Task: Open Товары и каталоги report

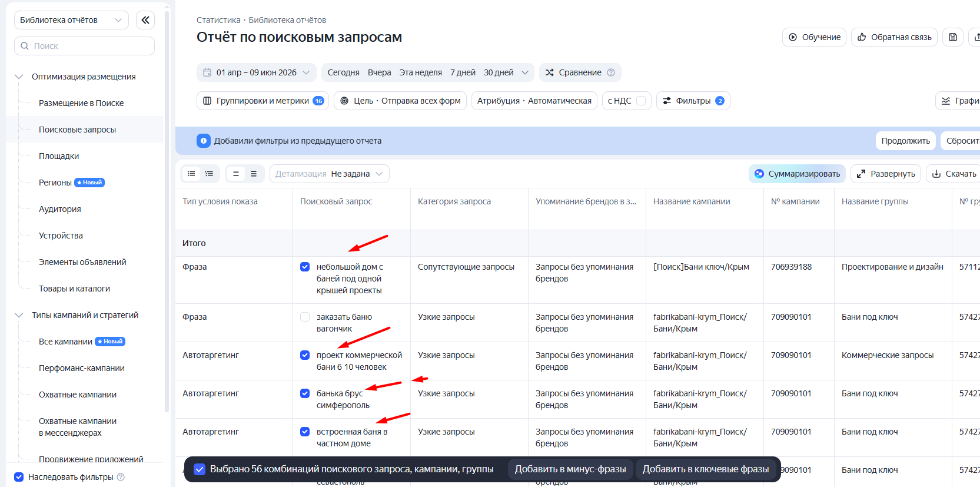Action: (74, 289)
